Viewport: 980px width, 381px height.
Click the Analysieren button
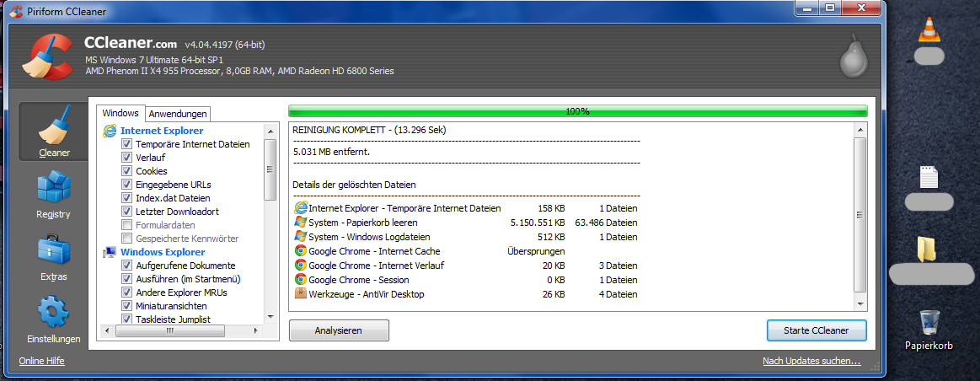339,330
